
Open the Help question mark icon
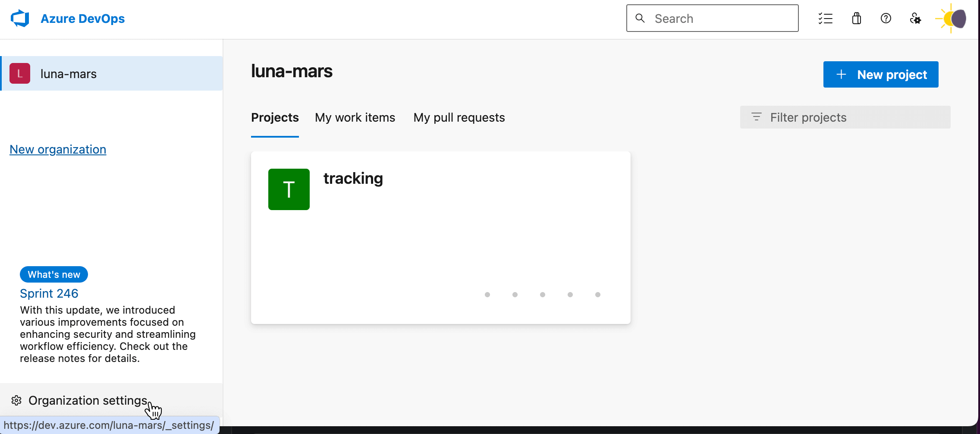[x=886, y=19]
